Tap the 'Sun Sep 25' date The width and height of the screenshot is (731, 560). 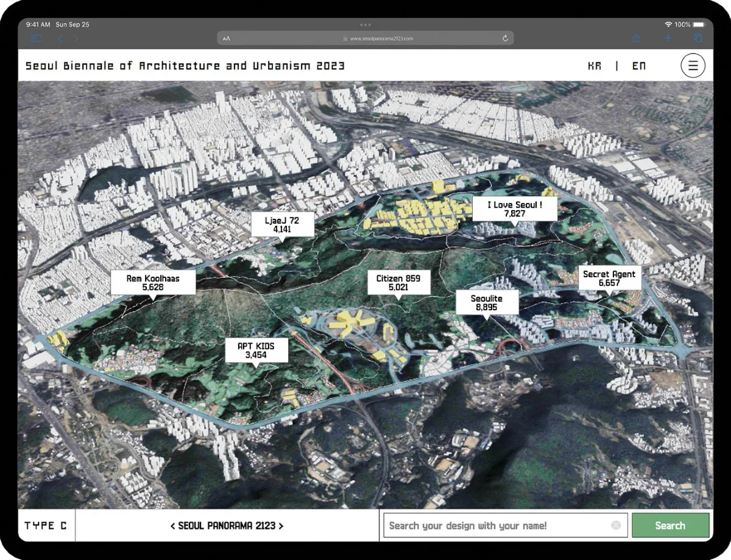point(72,24)
